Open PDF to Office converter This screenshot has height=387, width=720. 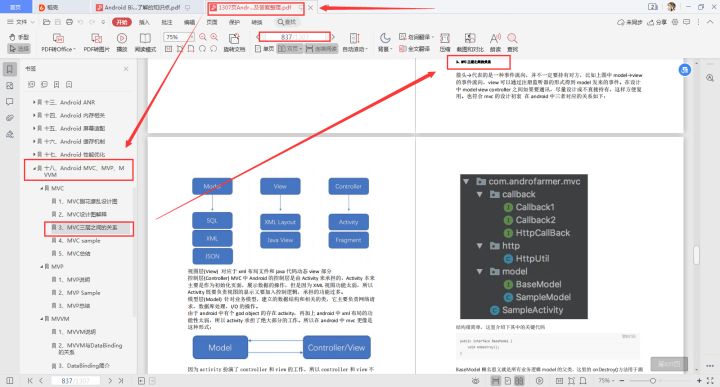click(58, 43)
